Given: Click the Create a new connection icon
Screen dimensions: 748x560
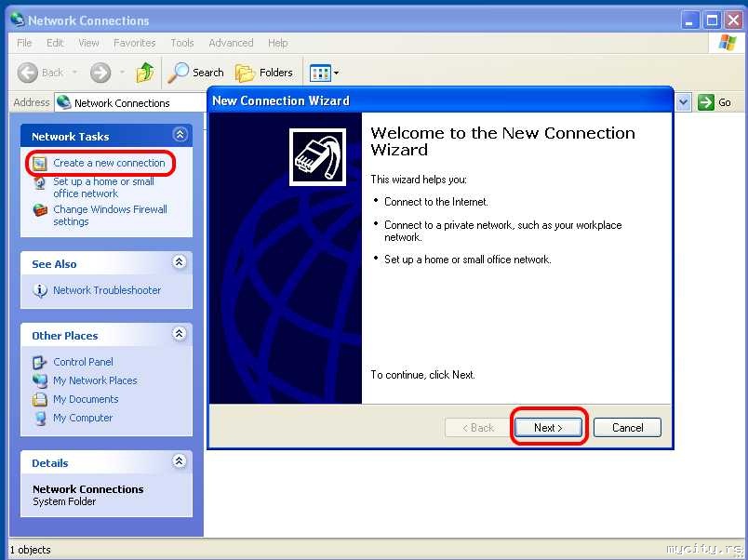Looking at the screenshot, I should tap(40, 164).
